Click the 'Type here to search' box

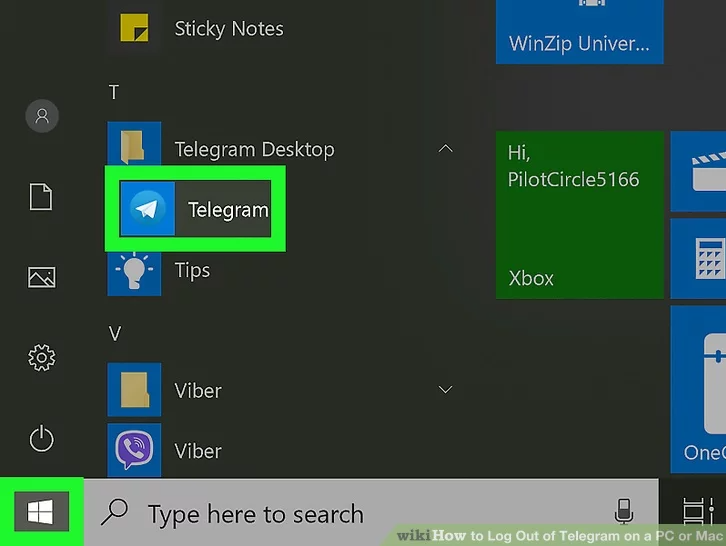pos(370,513)
